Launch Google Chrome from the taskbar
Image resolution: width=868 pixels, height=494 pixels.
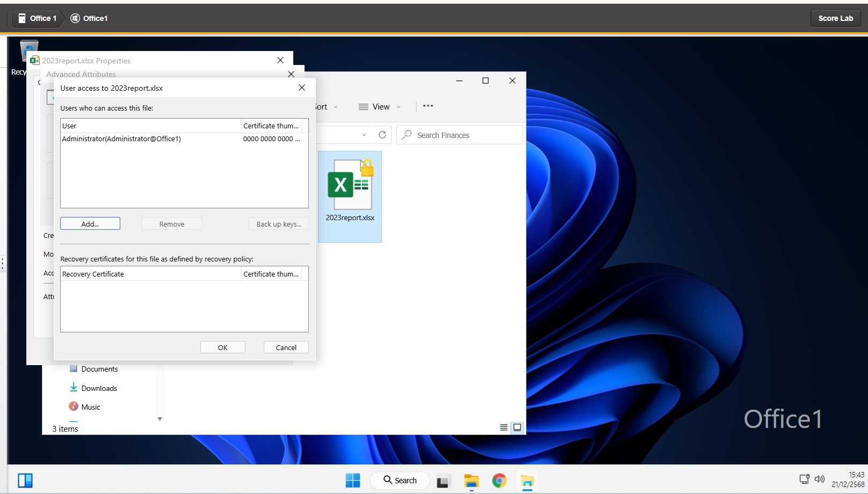point(499,481)
